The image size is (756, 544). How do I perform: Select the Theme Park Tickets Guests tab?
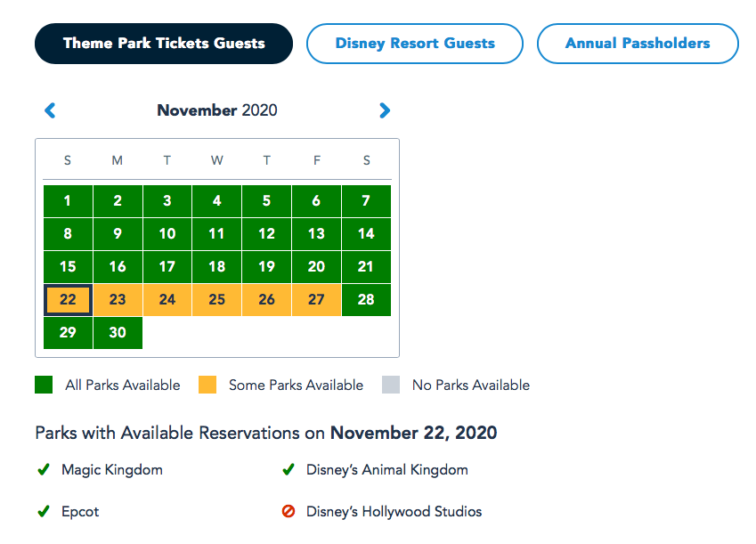click(164, 44)
